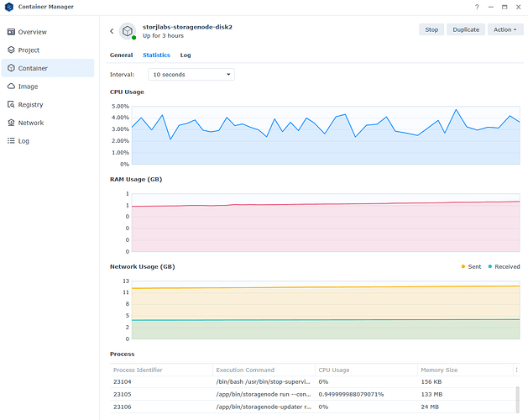Open the Project section icon
This screenshot has height=420, width=528.
pos(11,50)
